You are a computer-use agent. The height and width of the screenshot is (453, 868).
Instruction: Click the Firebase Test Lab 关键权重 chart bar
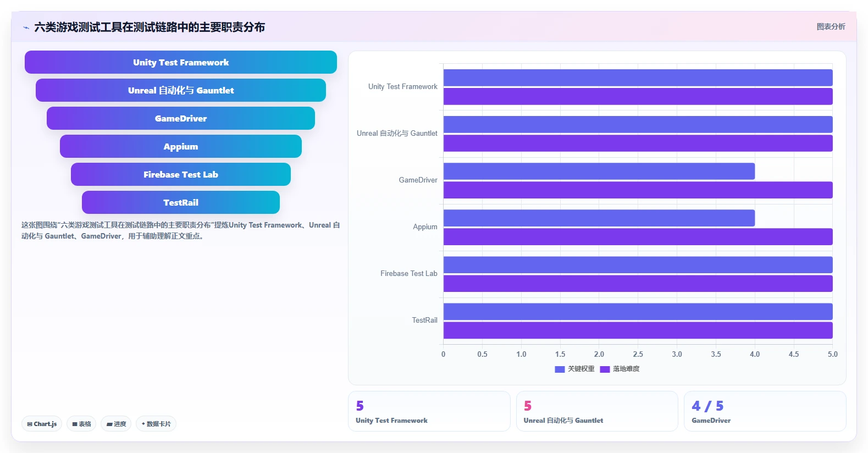pyautogui.click(x=638, y=264)
